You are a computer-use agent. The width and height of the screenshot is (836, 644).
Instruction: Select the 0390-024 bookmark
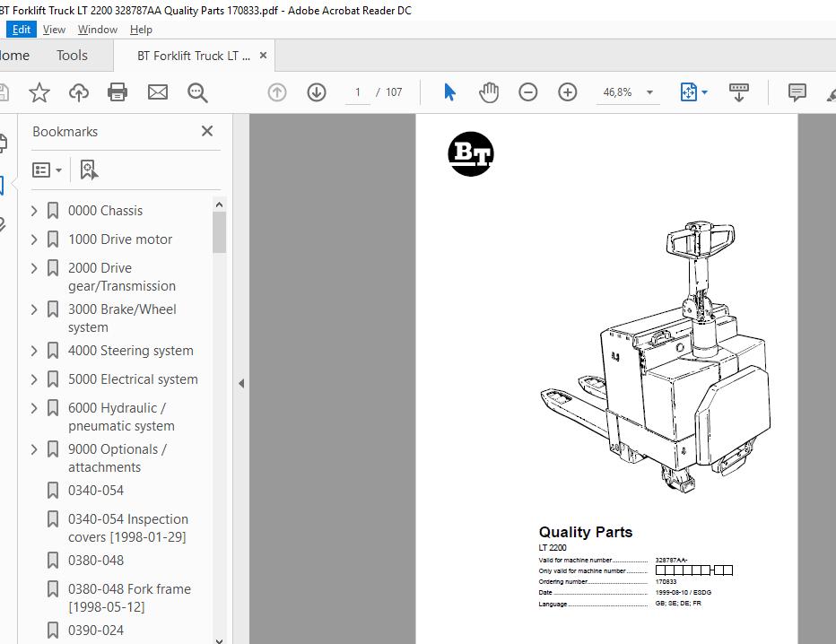pos(96,631)
